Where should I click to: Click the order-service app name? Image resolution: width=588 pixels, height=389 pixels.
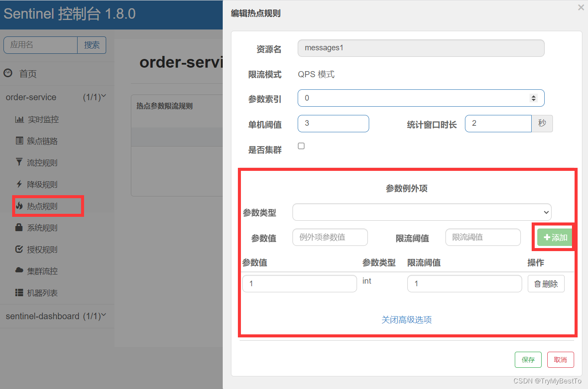31,97
